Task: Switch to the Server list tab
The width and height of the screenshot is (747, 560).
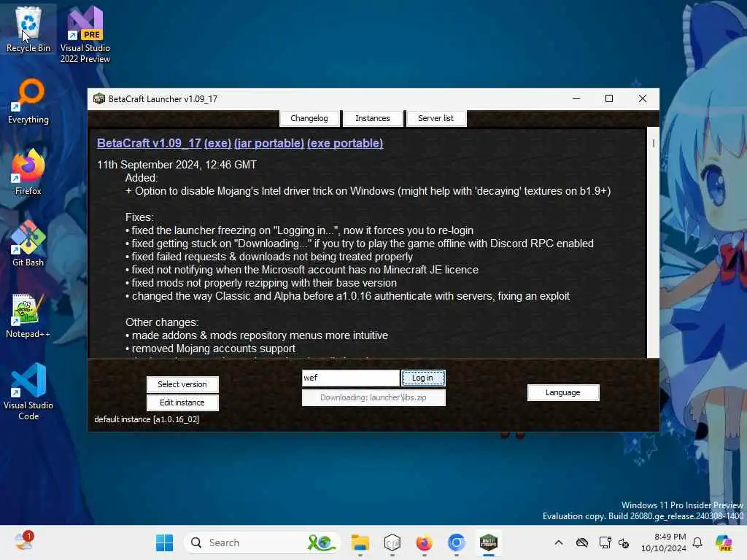Action: click(x=436, y=118)
